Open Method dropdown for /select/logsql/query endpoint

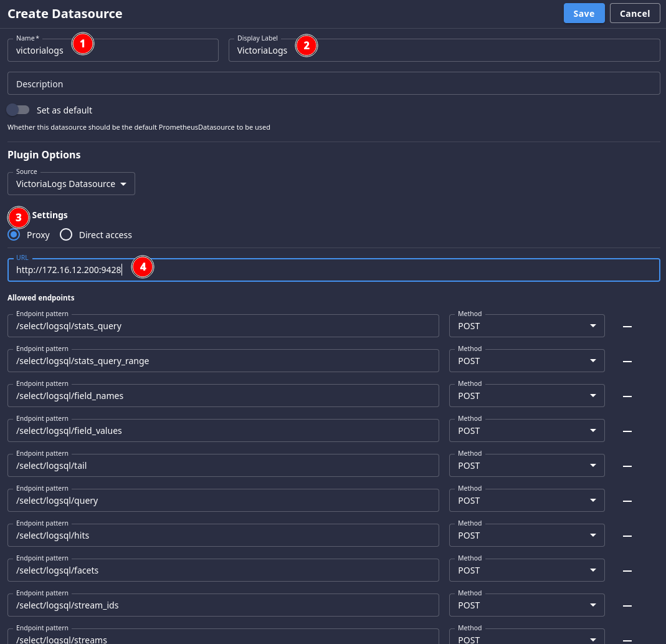pos(526,501)
